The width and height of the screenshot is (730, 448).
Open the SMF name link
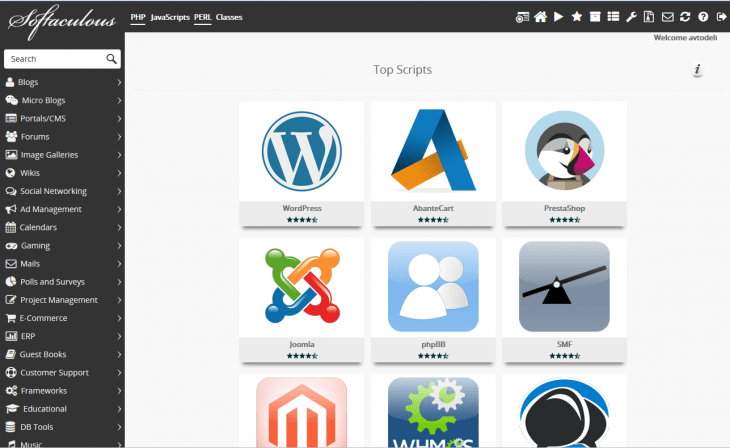pyautogui.click(x=564, y=344)
